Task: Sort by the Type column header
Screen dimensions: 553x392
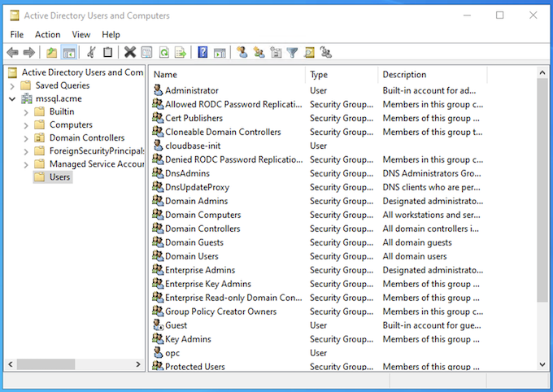Action: pyautogui.click(x=342, y=75)
